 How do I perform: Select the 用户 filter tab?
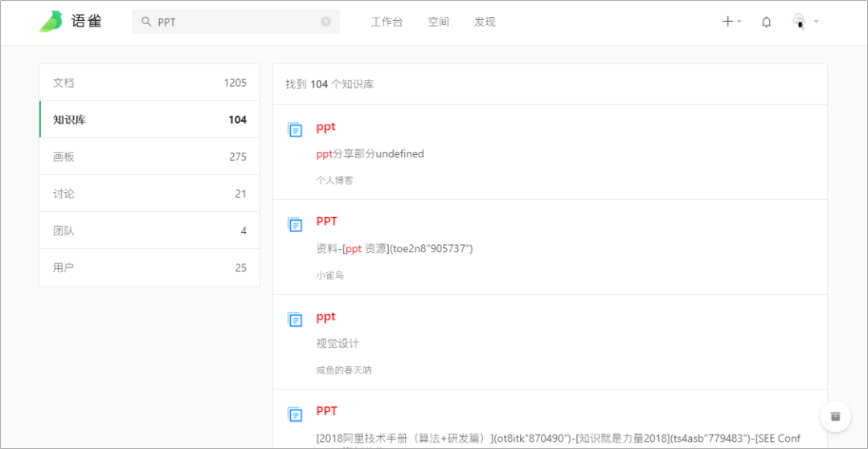(149, 267)
